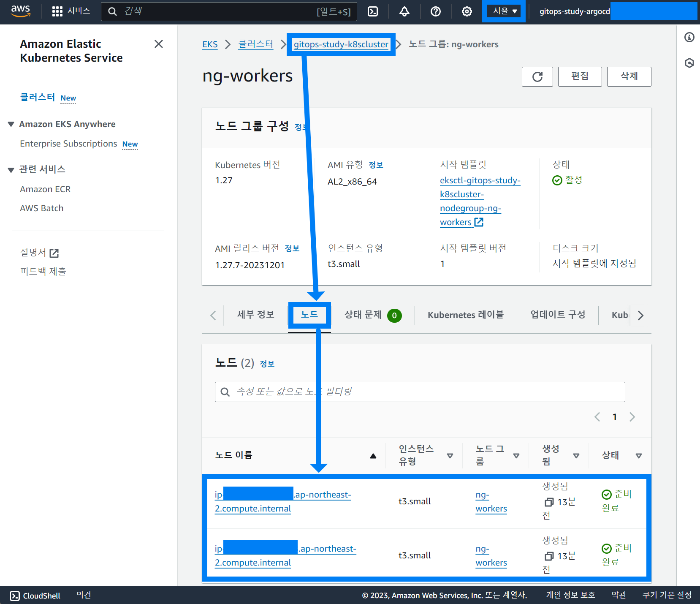Open the hexagon icon on right rail
700x604 pixels.
coord(689,63)
